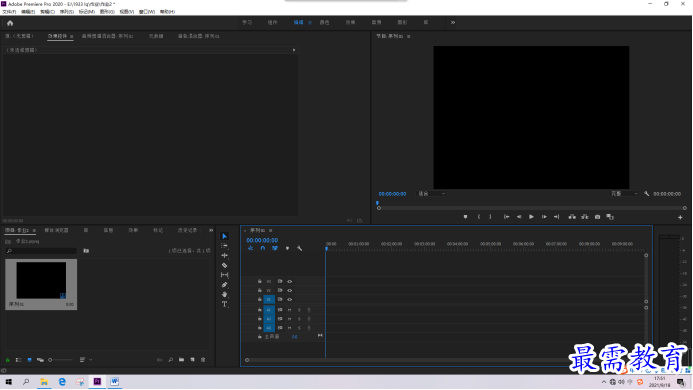The height and width of the screenshot is (390, 693).
Task: Go to Out point in Program Monitor
Action: [556, 217]
